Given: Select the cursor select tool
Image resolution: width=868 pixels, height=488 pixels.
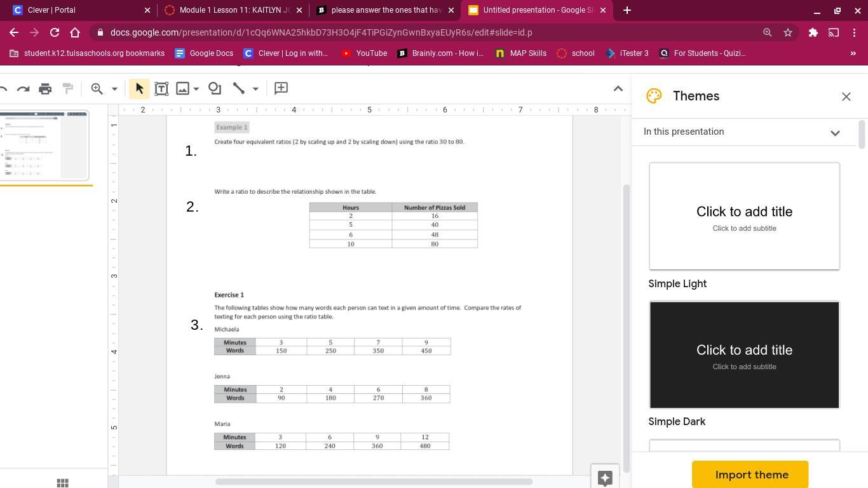Looking at the screenshot, I should tap(139, 88).
